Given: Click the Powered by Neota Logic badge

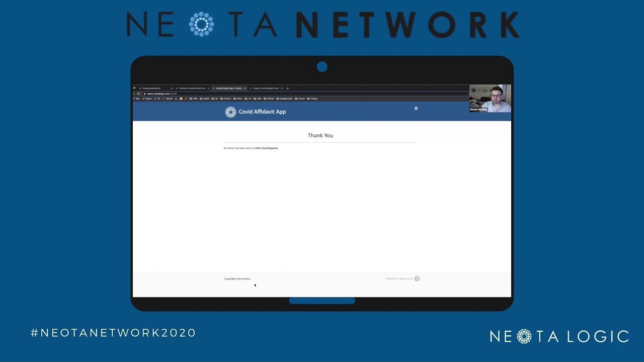Looking at the screenshot, I should [x=403, y=279].
